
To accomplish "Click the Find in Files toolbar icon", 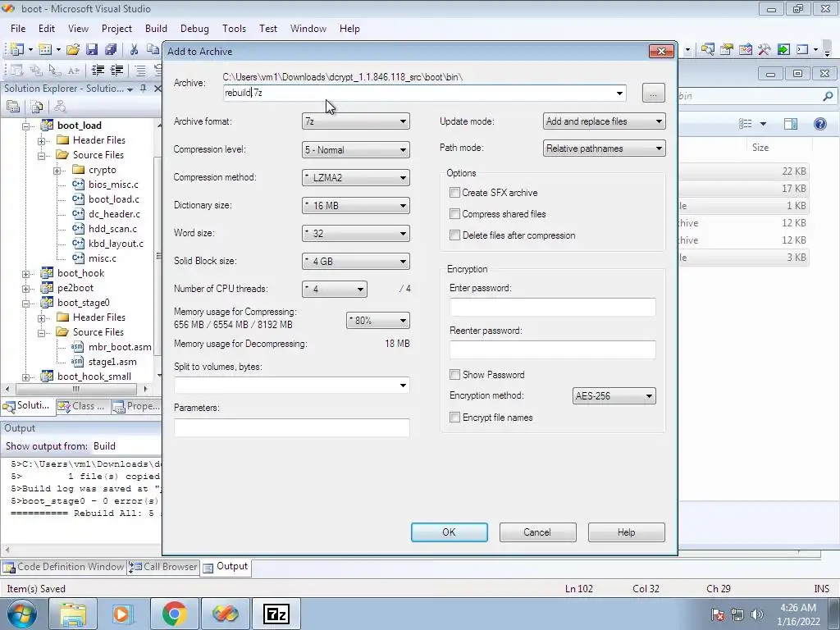I will click(708, 50).
